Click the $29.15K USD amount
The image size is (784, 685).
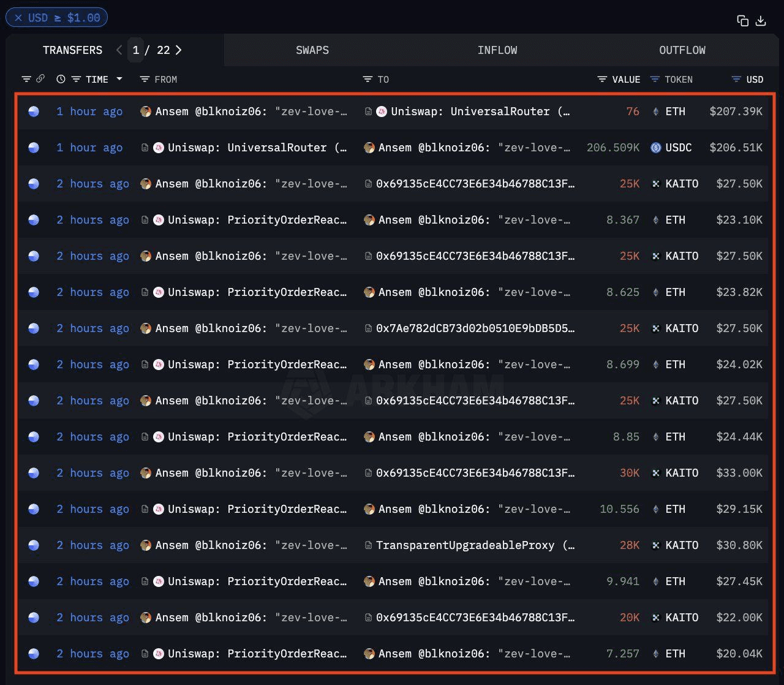[739, 509]
